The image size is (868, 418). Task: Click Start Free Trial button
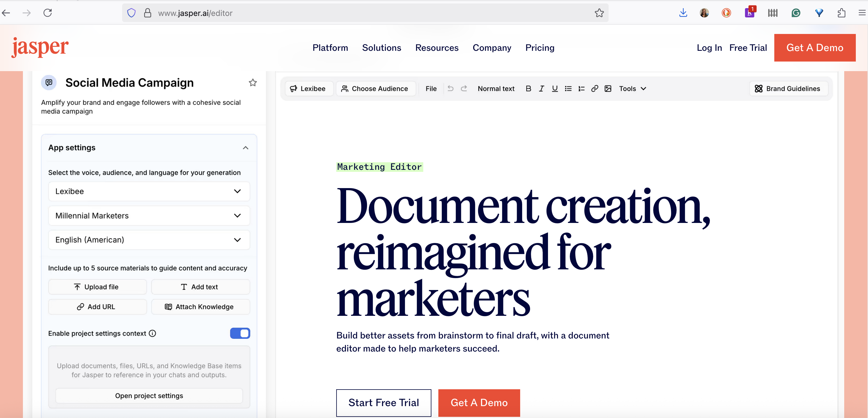384,403
